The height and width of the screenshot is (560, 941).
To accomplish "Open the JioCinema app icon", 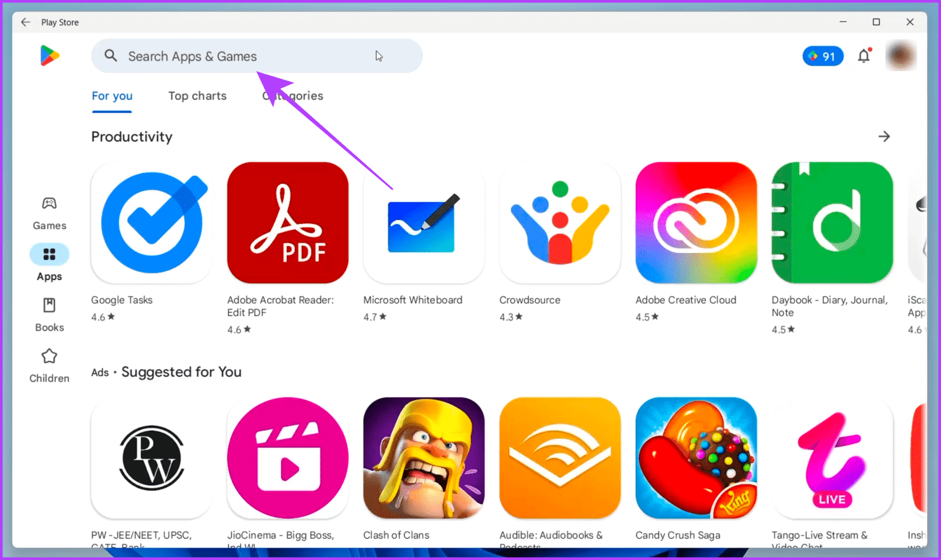I will [x=288, y=458].
